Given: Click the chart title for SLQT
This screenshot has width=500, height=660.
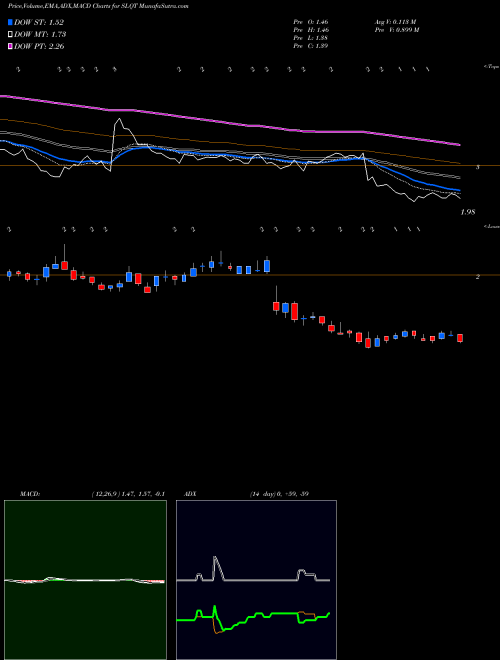Looking at the screenshot, I should click(98, 6).
